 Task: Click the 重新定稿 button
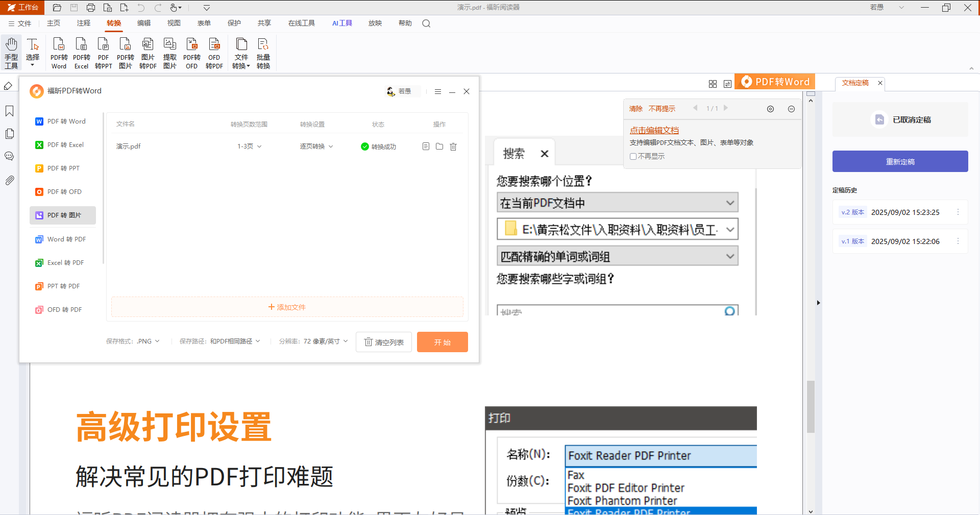coord(900,161)
